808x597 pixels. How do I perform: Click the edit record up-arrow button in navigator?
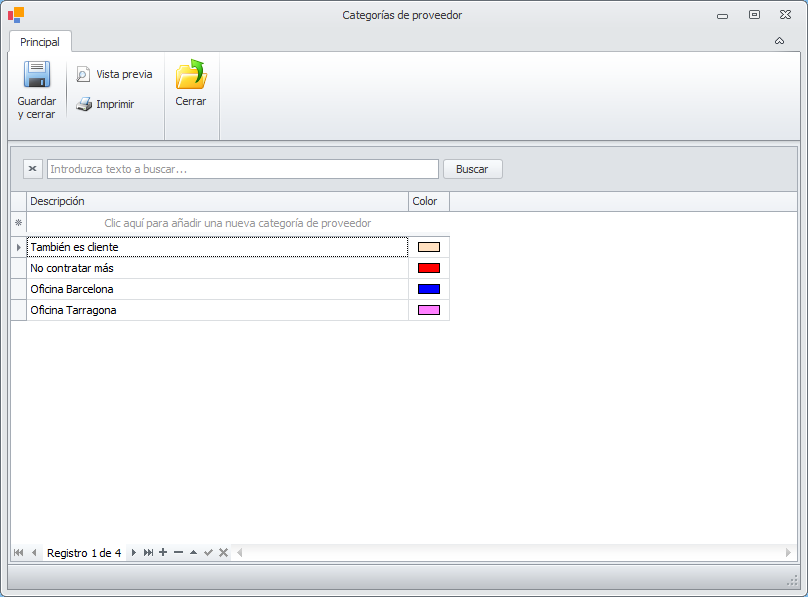coord(193,552)
